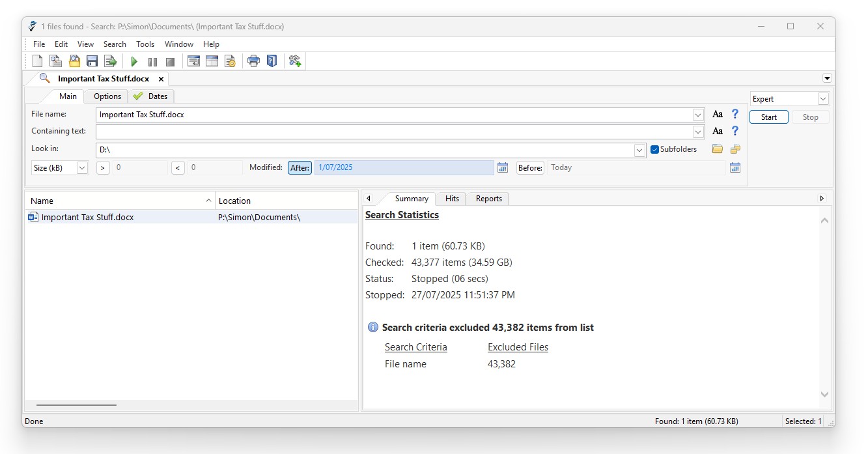Click the export results icon with green arrow
Image resolution: width=868 pixels, height=454 pixels.
pyautogui.click(x=110, y=61)
